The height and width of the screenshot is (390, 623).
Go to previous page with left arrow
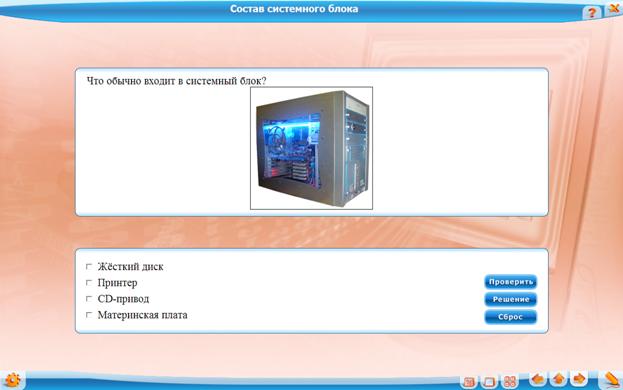[538, 379]
